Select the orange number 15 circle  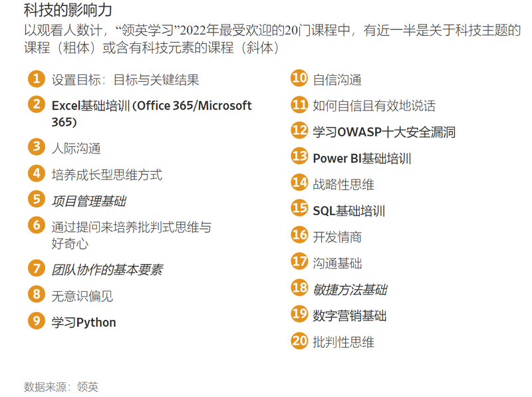pyautogui.click(x=299, y=207)
